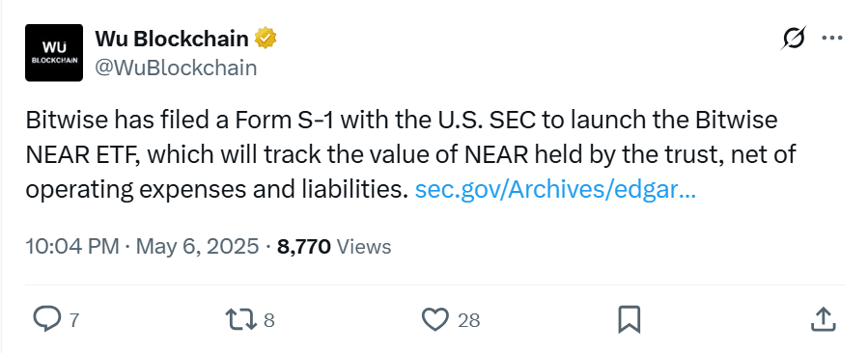Screen dimensions: 868x353
Task: Open the Wu Blockchain profile avatar
Action: (54, 52)
